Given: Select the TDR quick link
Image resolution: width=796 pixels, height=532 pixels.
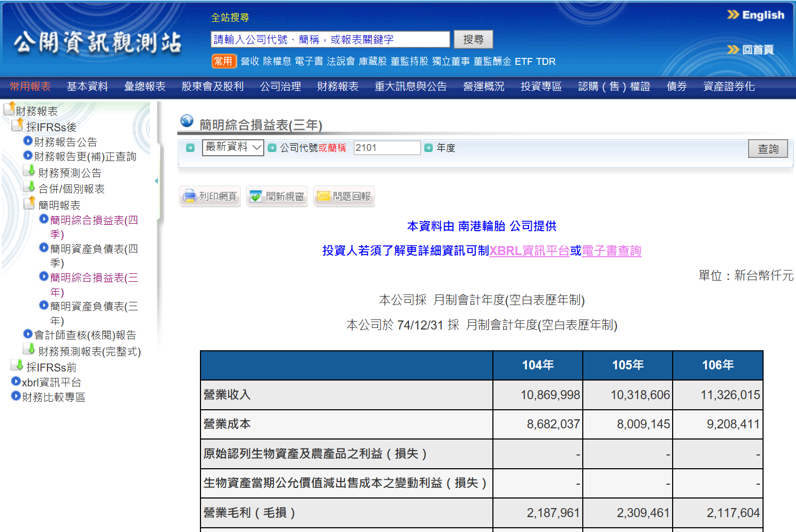Looking at the screenshot, I should pos(546,61).
